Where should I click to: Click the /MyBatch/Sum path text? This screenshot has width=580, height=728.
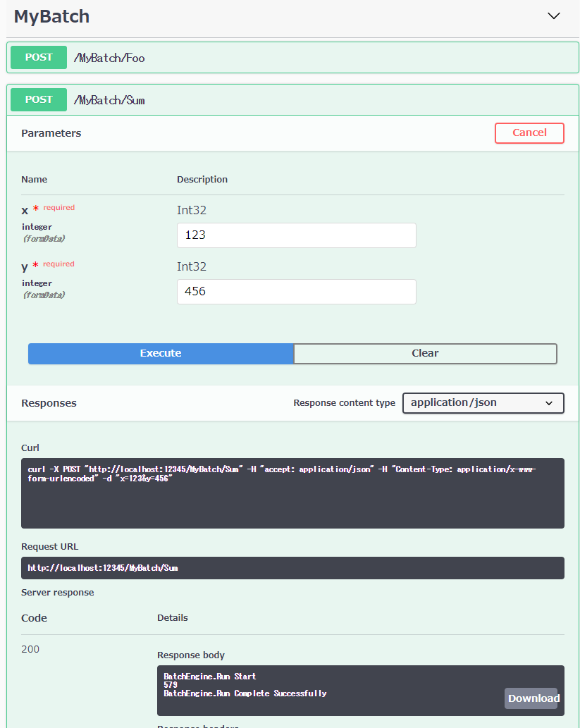109,100
